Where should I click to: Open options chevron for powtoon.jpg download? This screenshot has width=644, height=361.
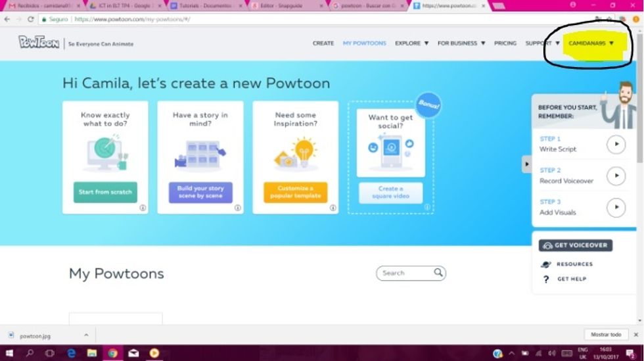tap(86, 335)
